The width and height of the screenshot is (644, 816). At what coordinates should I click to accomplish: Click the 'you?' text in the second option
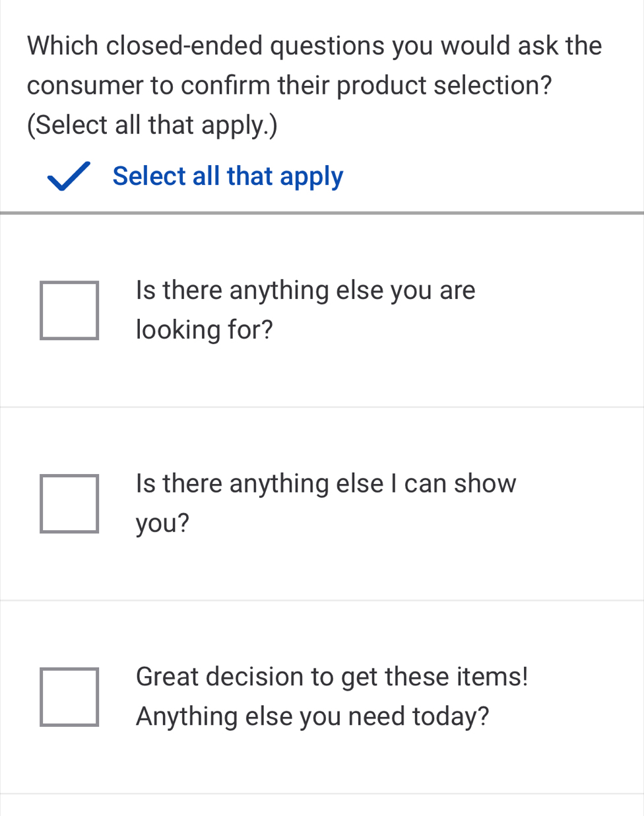tap(162, 523)
